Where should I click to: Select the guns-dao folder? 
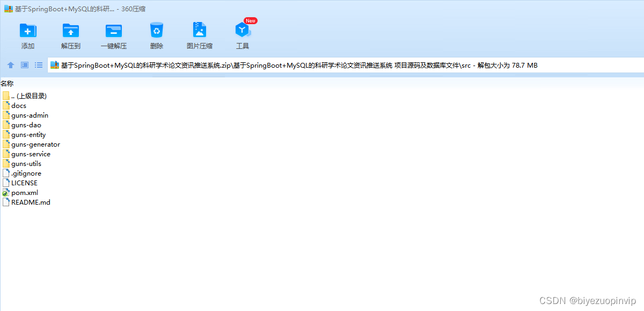tap(26, 125)
